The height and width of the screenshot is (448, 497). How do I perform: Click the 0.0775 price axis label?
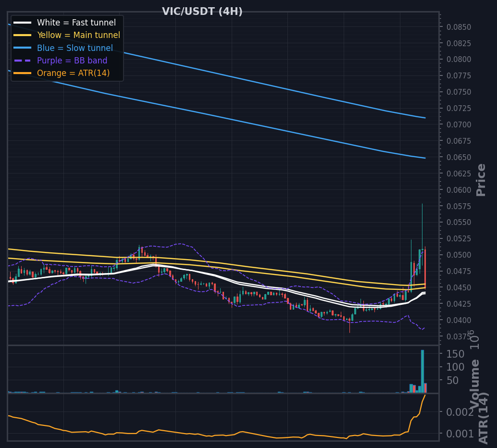pyautogui.click(x=459, y=75)
